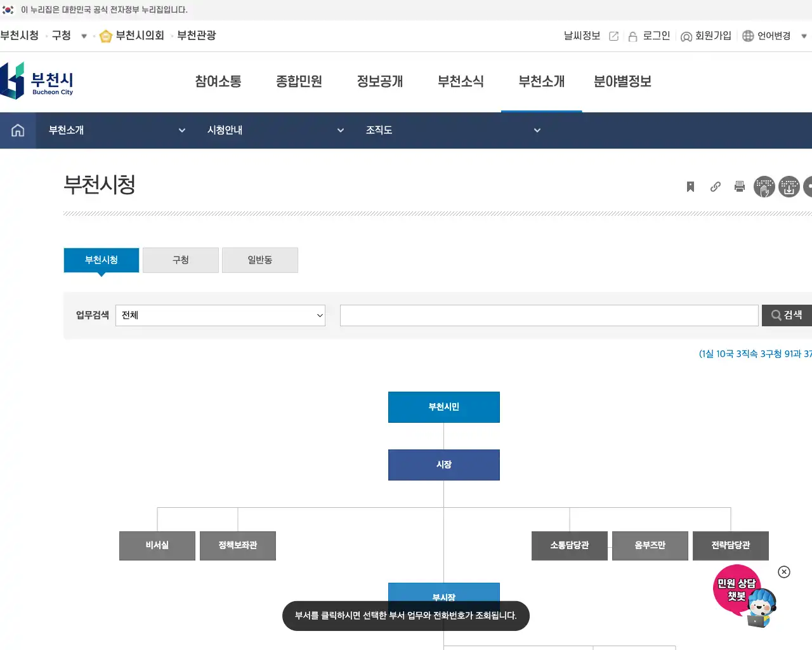Image resolution: width=812 pixels, height=650 pixels.
Task: Click the 로그인 lock icon
Action: [x=632, y=36]
